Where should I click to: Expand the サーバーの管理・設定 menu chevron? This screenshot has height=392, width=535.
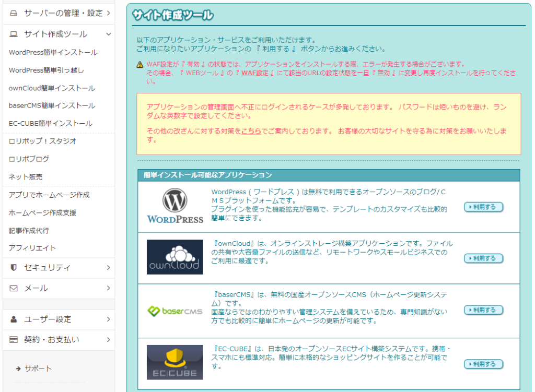coord(108,13)
